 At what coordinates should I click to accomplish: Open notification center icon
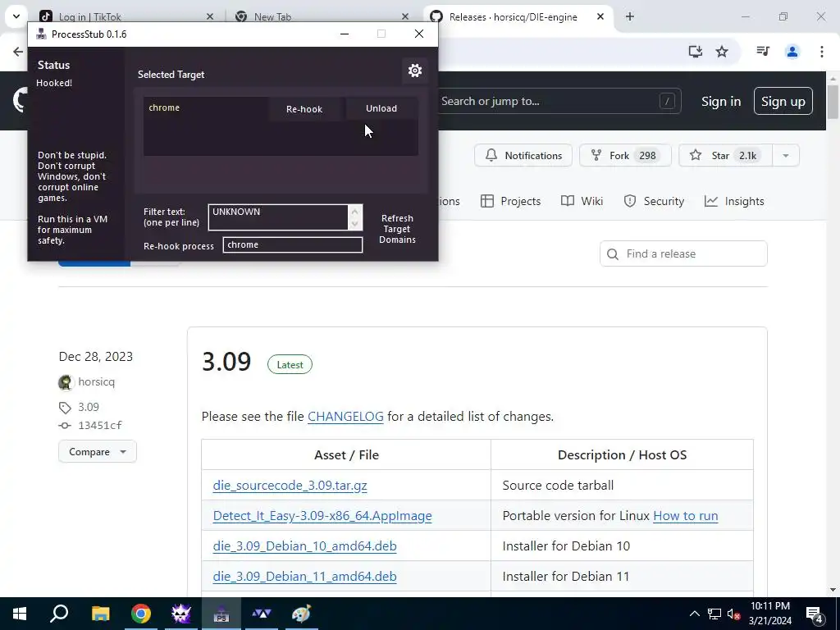point(815,614)
